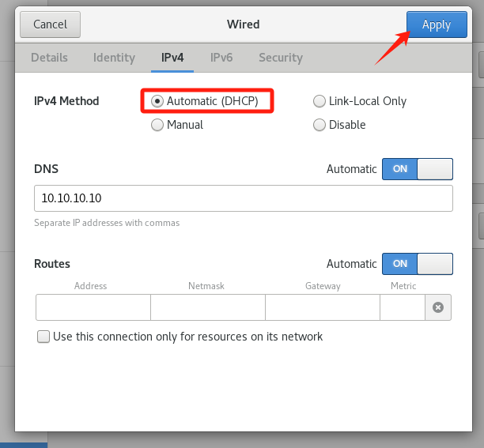Choose the Manual IPv4 method
484x448 pixels.
point(157,125)
